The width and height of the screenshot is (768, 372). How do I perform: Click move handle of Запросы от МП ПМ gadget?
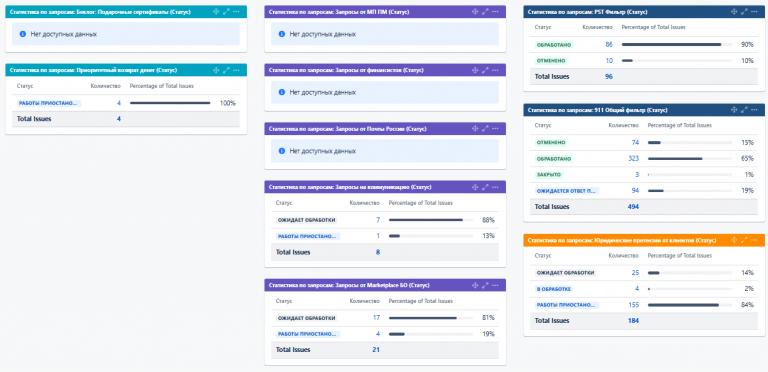[475, 11]
